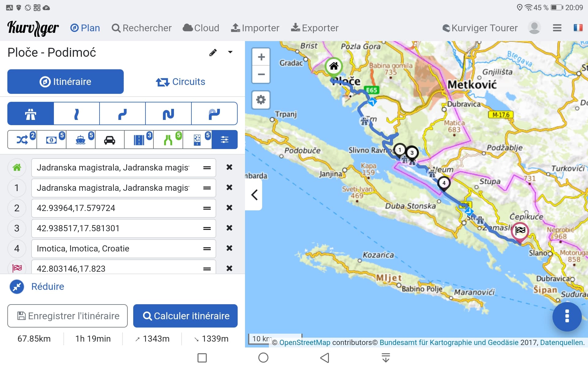The image size is (588, 368).
Task: Open the blue floating three-dots button
Action: pyautogui.click(x=567, y=316)
